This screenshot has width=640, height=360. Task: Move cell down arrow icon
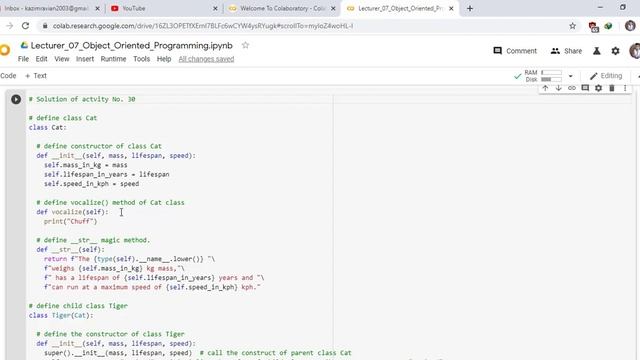click(x=558, y=88)
